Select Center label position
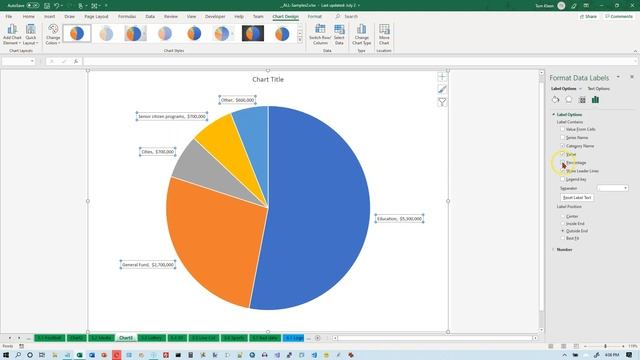Viewport: 640px width, 360px height. pyautogui.click(x=563, y=216)
